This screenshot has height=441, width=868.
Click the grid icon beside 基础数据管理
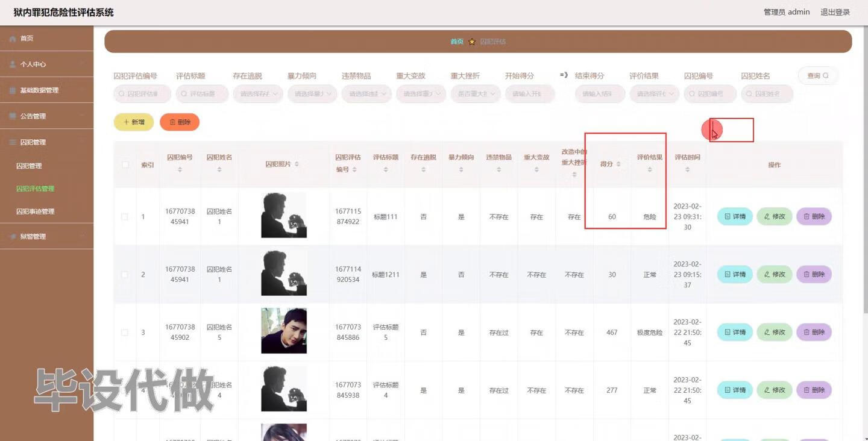coord(13,90)
